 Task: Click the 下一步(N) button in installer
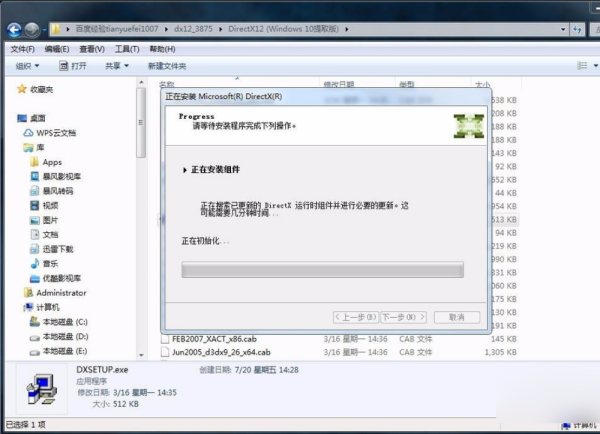(403, 317)
